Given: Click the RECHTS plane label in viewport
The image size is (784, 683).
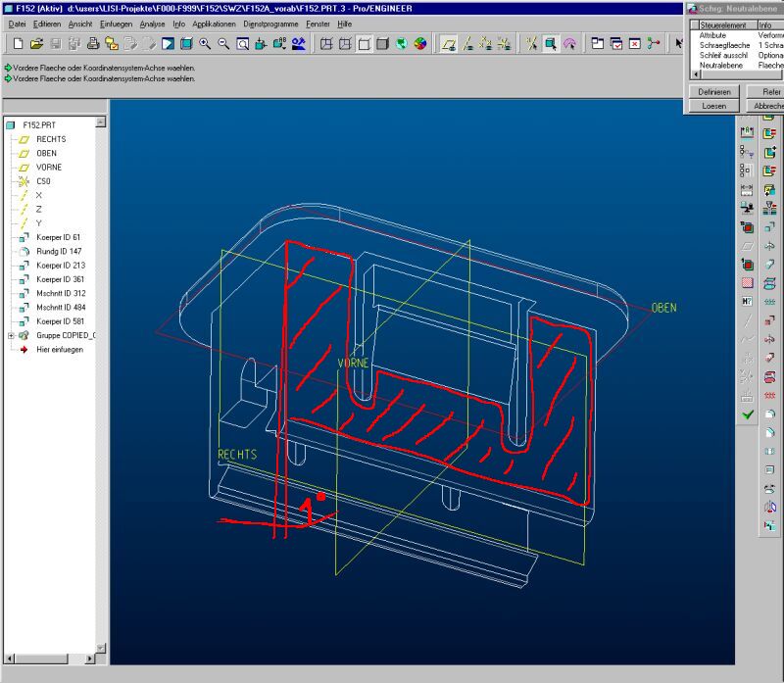Looking at the screenshot, I should coord(237,455).
